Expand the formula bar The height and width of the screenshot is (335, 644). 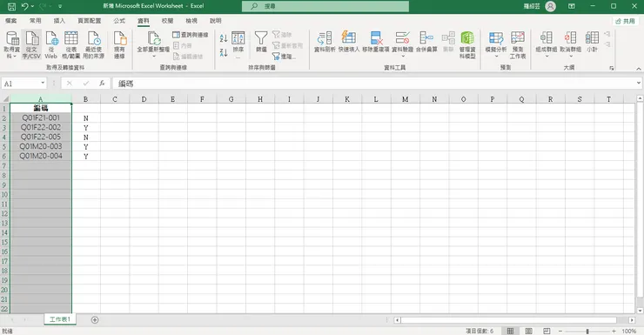tap(639, 84)
